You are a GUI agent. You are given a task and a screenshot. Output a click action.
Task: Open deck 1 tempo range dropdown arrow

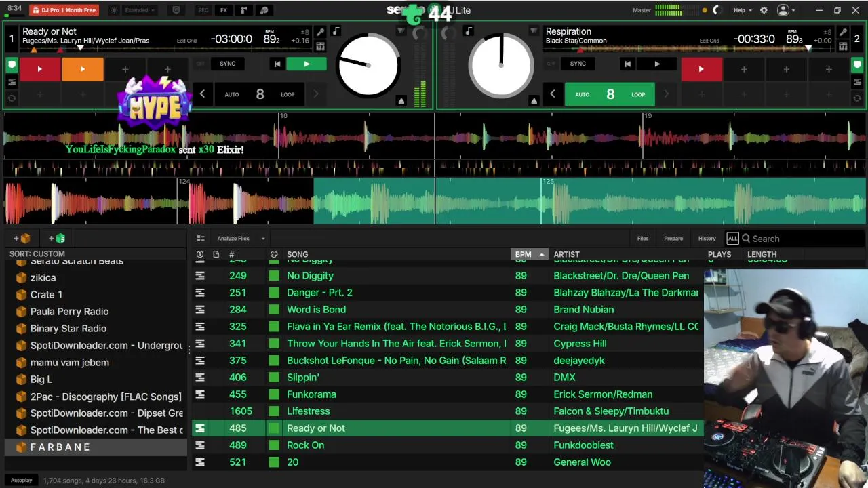click(x=401, y=31)
